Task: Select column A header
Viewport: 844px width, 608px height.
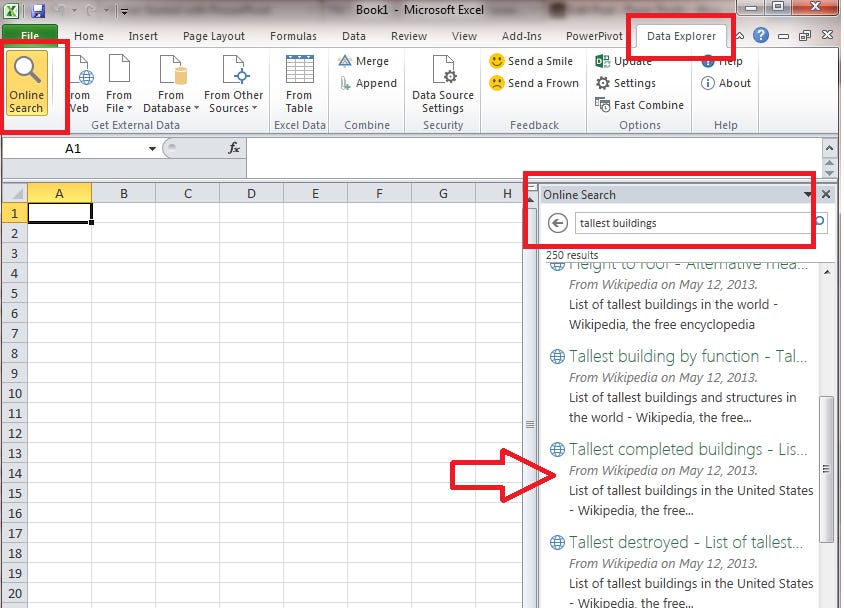Action: point(59,193)
